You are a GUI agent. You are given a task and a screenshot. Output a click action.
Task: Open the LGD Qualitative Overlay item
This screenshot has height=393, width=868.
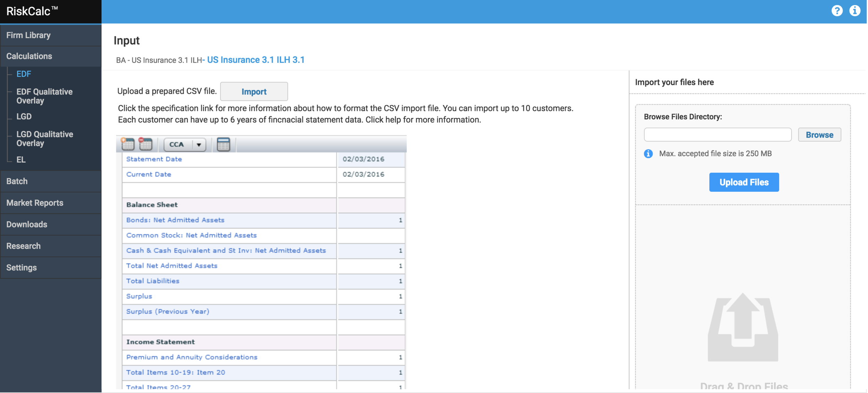(x=44, y=139)
